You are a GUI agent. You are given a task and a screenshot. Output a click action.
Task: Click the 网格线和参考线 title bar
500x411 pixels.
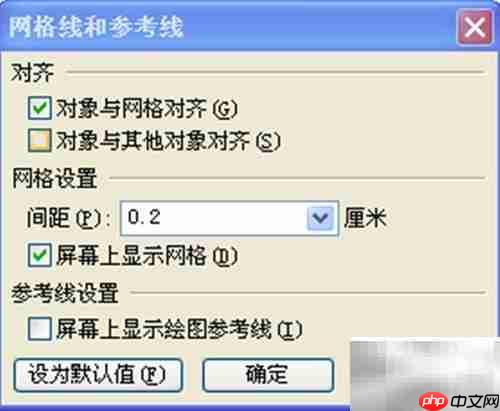click(227, 27)
